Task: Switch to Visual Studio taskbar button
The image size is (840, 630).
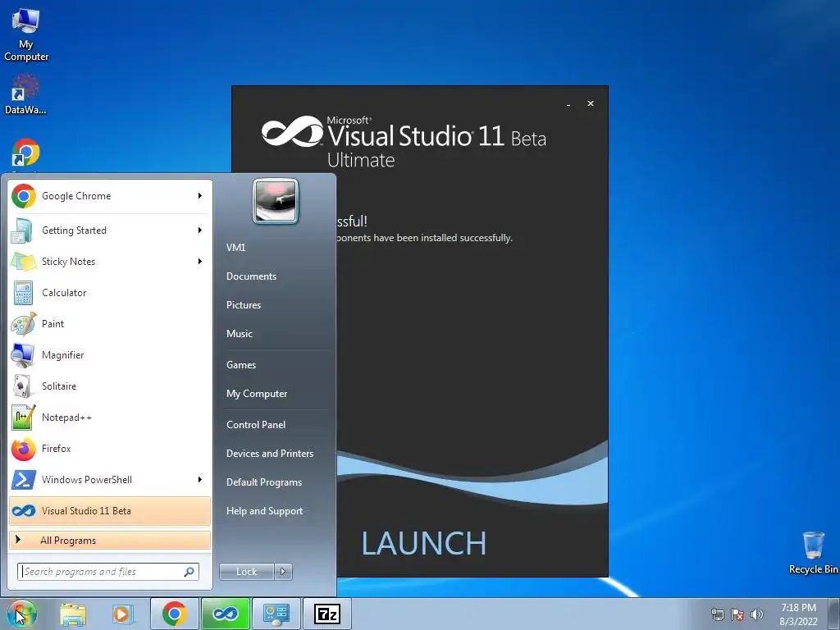Action: [226, 614]
